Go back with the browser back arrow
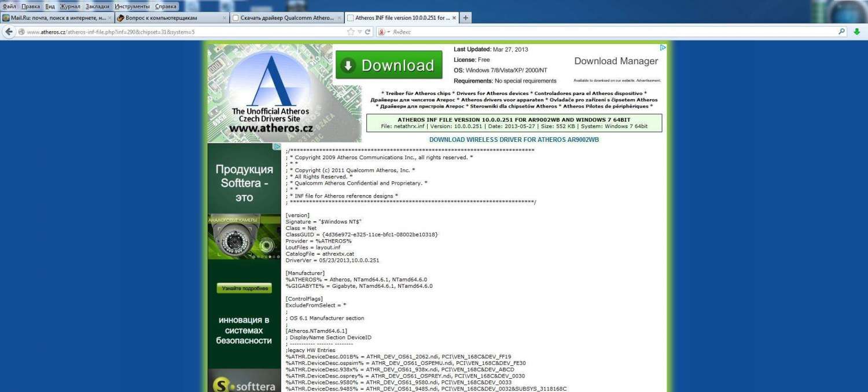868x392 pixels. pos(9,31)
